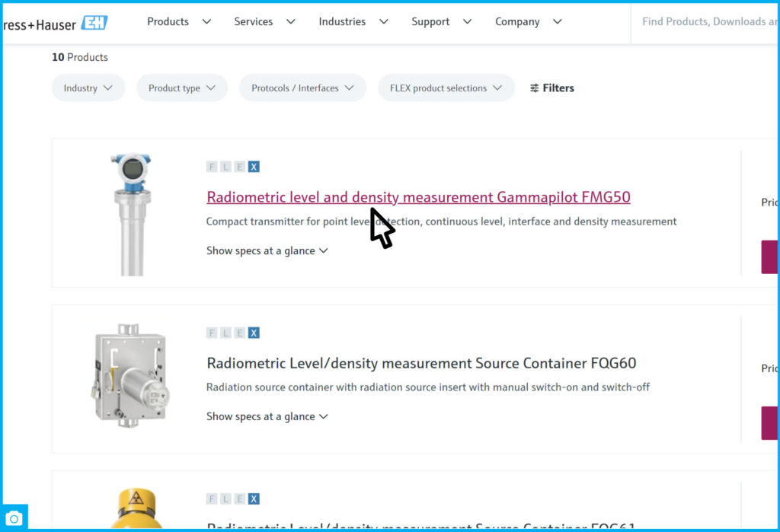Expand specs at a glance for FQG60
Screen dimensions: 780x532
coord(267,416)
